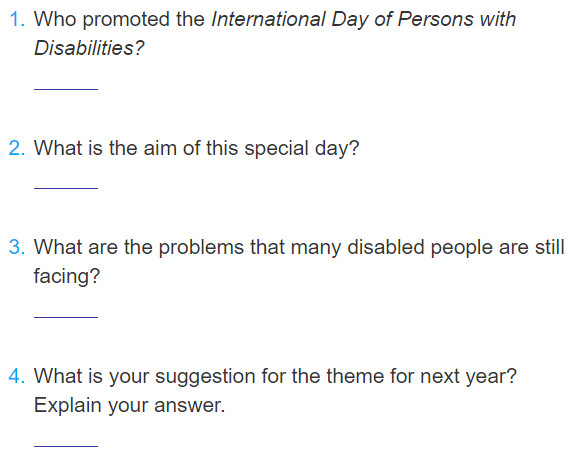
Task: Click the answer blank under question 2
Action: tap(66, 188)
